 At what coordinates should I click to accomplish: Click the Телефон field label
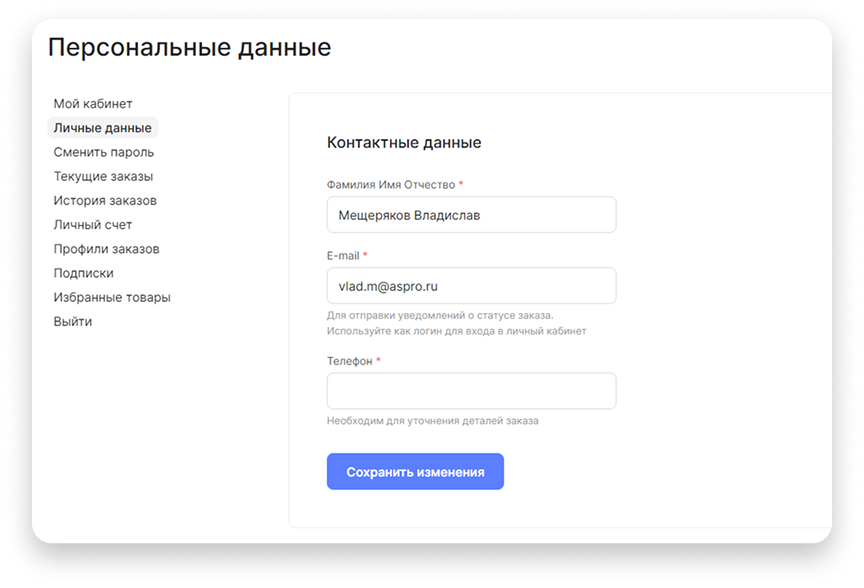pos(349,361)
